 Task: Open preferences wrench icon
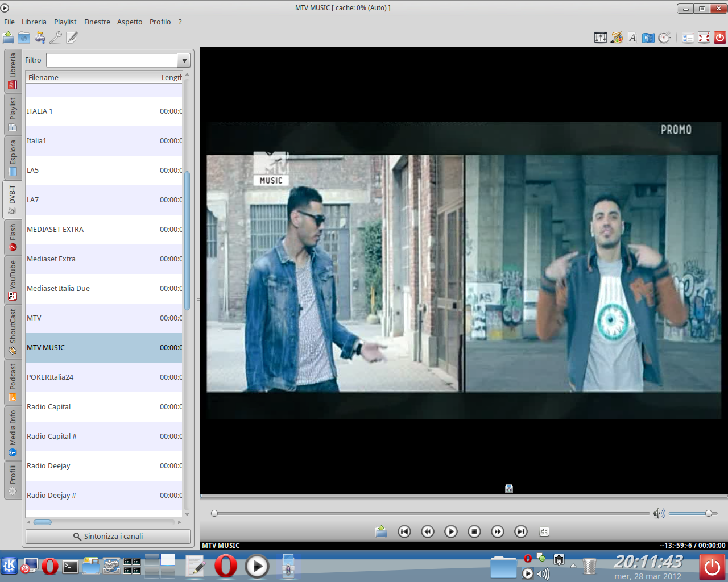(56, 38)
